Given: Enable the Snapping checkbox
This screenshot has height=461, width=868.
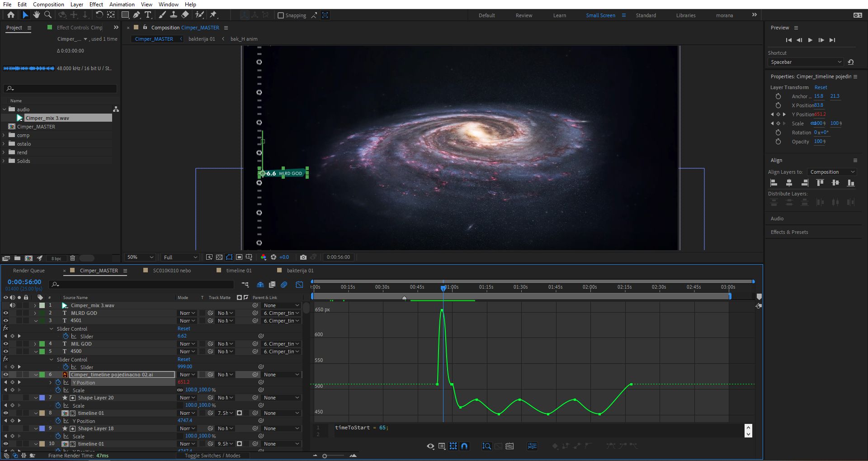Looking at the screenshot, I should tap(281, 15).
